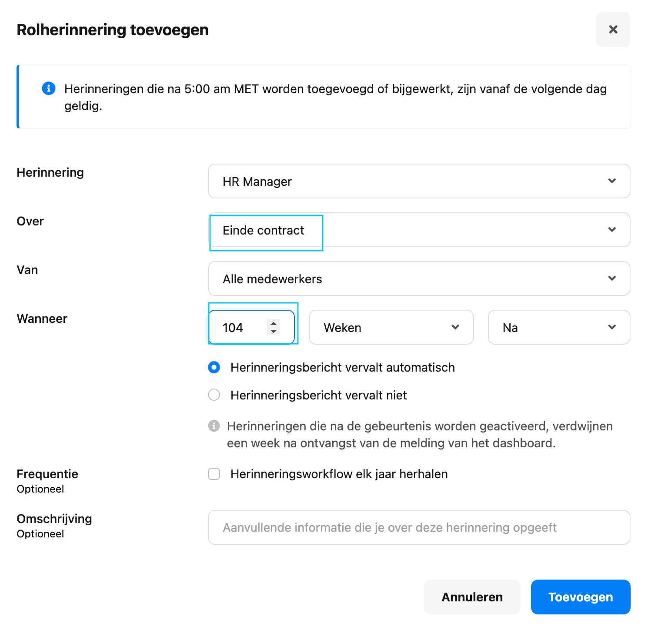Click the chevron in the Weken selector
The width and height of the screenshot is (648, 644).
point(455,327)
